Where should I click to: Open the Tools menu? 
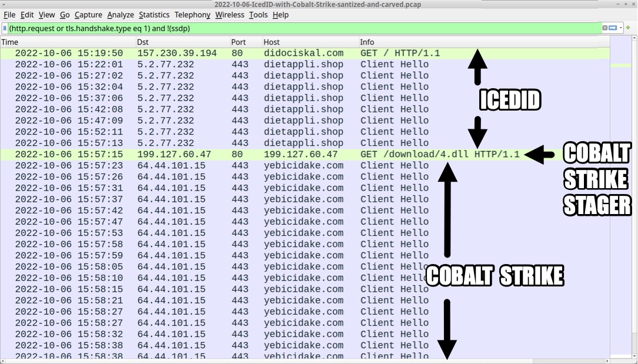[x=258, y=15]
